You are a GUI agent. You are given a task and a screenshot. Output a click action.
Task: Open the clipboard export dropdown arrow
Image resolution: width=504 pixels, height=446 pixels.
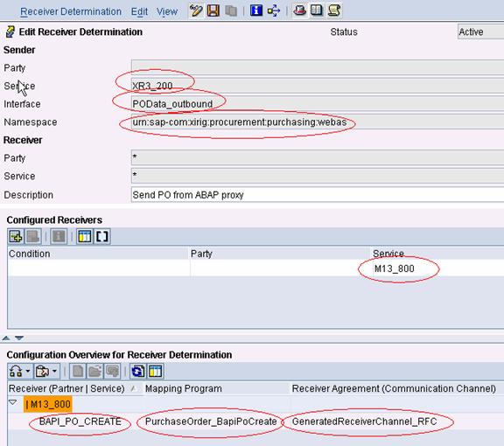click(x=54, y=371)
